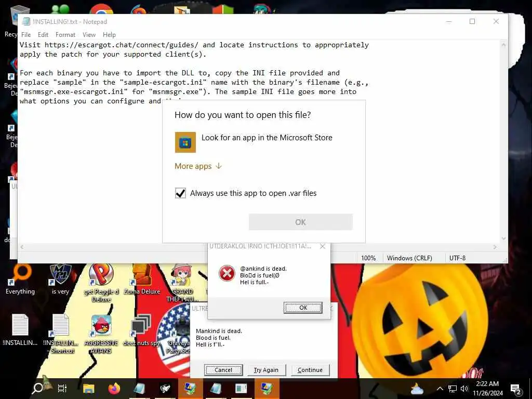Open the fifth taskbar icon after Firefox
Image resolution: width=532 pixels, height=399 pixels.
click(241, 388)
